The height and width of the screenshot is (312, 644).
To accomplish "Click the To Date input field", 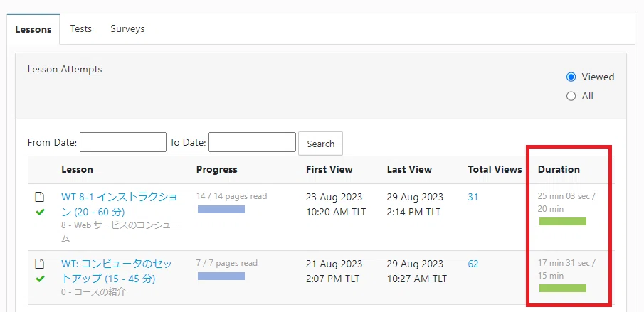I will [252, 142].
